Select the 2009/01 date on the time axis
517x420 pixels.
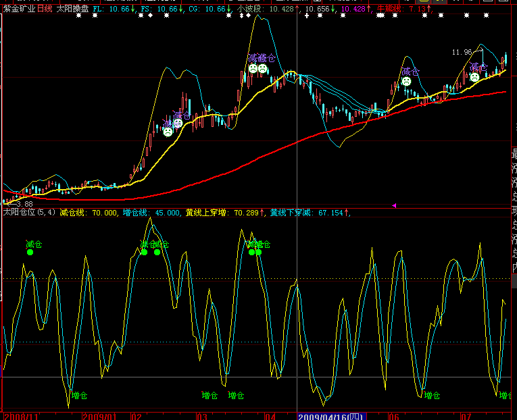[x=99, y=416]
